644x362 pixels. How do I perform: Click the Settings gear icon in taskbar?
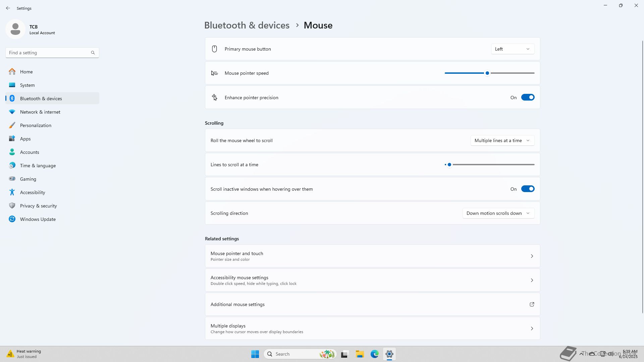pyautogui.click(x=389, y=354)
